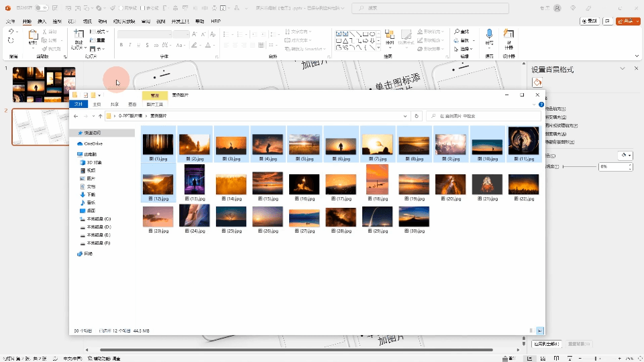
Task: Click Explorer up-folder arrow
Action: pyautogui.click(x=101, y=116)
